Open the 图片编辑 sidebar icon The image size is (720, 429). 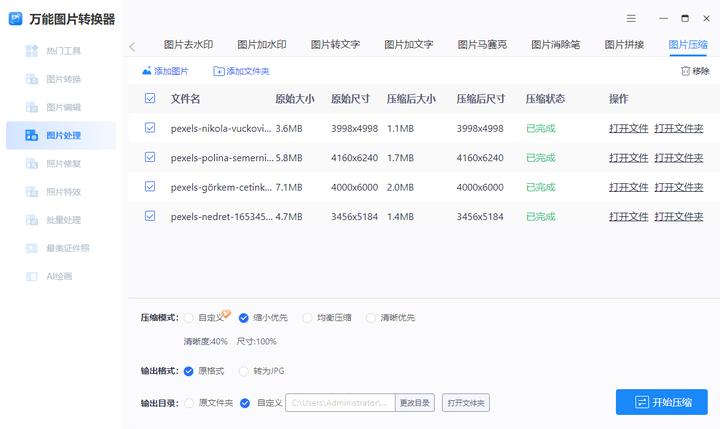32,107
